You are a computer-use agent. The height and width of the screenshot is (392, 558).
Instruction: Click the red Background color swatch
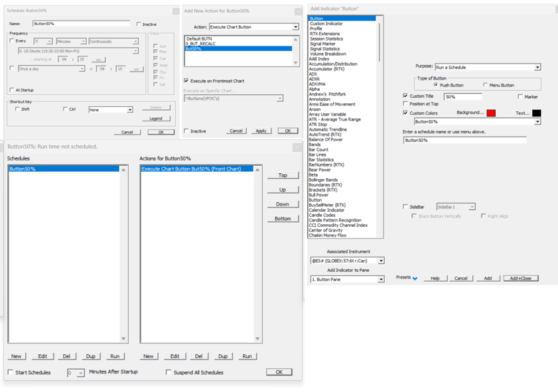(491, 113)
